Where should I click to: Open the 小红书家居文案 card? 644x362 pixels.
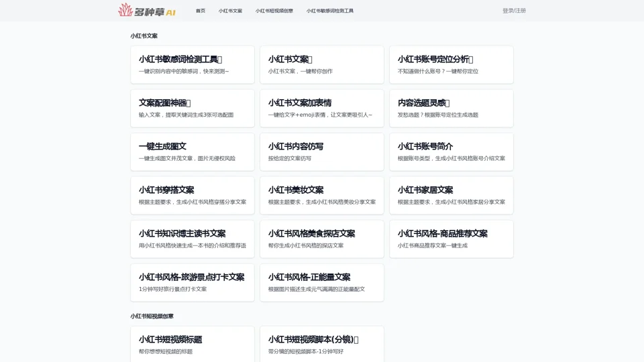click(x=451, y=195)
